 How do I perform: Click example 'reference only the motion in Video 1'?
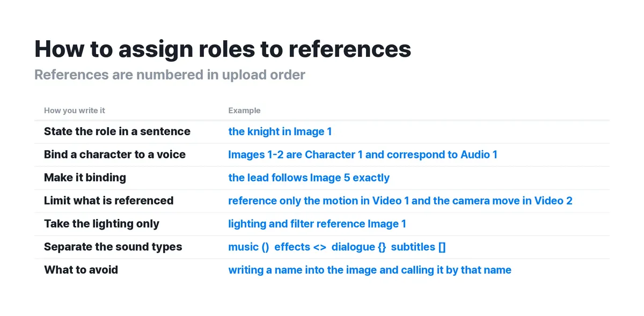[319, 201]
